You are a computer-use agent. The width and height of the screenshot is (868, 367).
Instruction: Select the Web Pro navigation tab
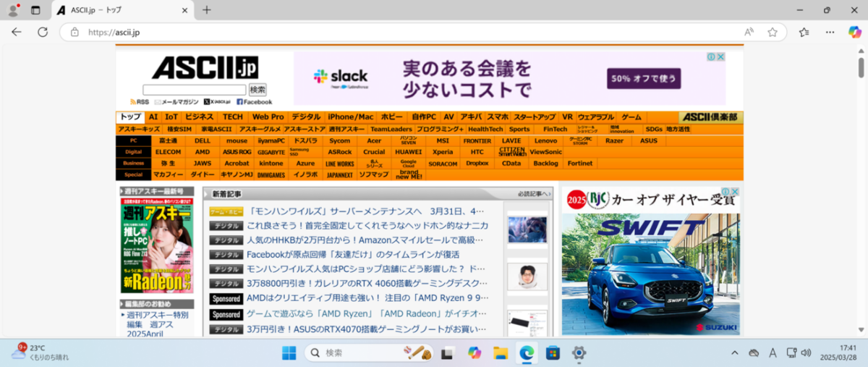(268, 117)
